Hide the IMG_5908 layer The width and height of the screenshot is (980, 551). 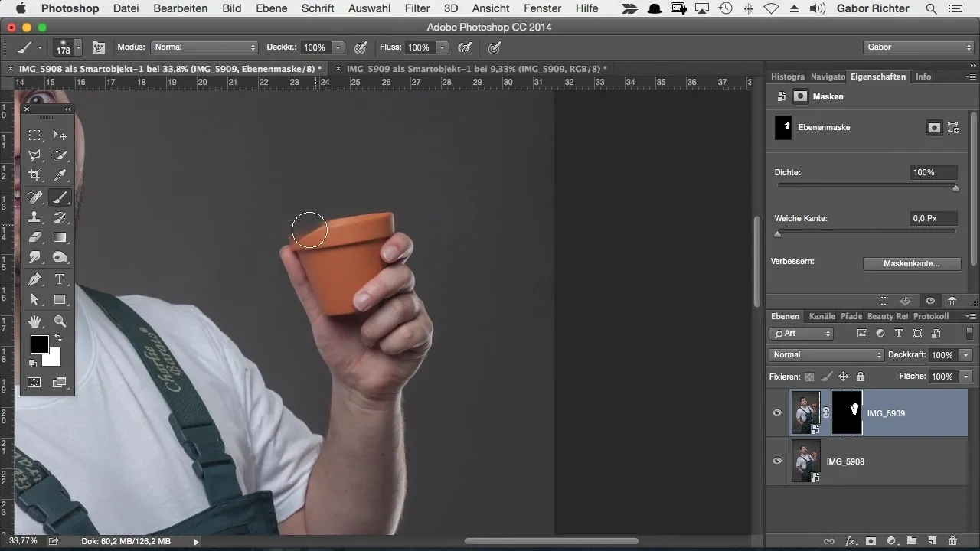tap(777, 461)
